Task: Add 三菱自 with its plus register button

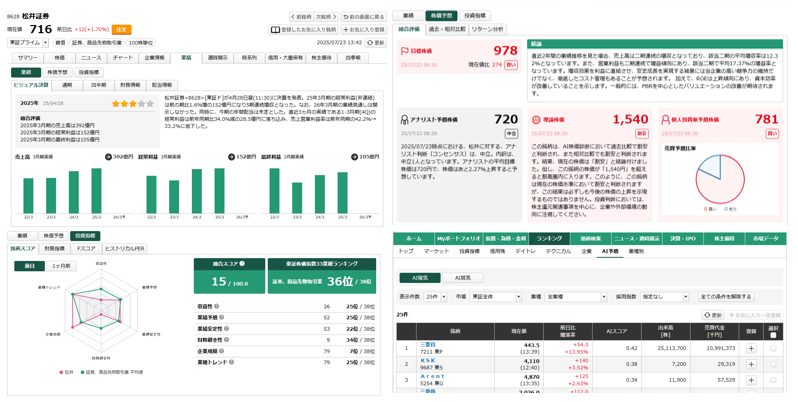Action: [x=750, y=349]
